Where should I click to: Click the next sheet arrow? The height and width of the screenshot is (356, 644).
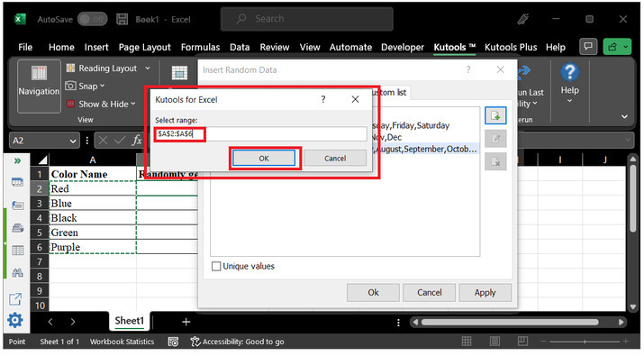pyautogui.click(x=73, y=322)
